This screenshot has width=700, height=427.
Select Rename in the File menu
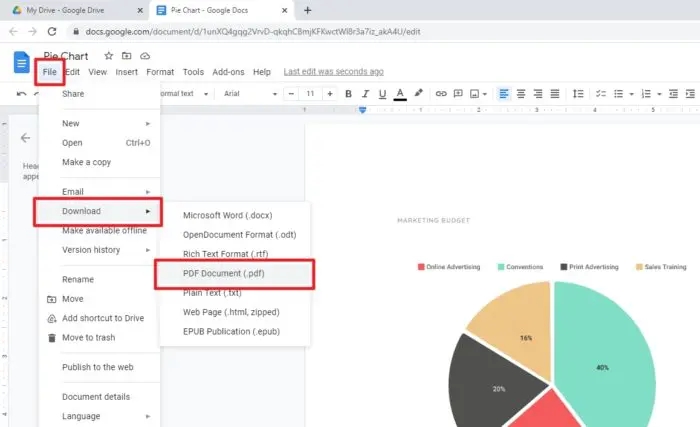(x=99, y=280)
